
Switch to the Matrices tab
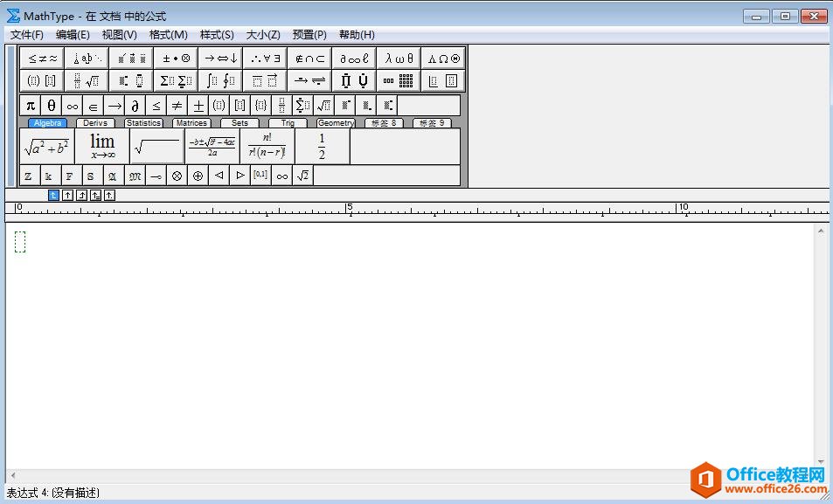click(x=191, y=122)
